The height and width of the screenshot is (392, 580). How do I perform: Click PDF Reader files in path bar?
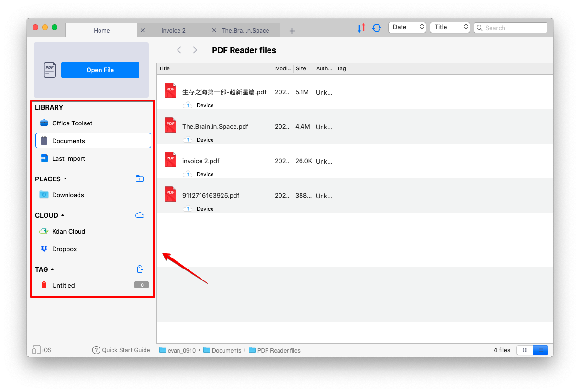coord(275,350)
